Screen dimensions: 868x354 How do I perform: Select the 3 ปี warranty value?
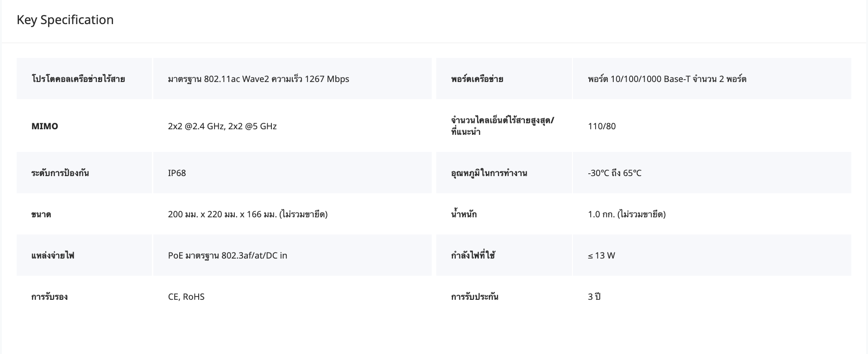click(594, 297)
